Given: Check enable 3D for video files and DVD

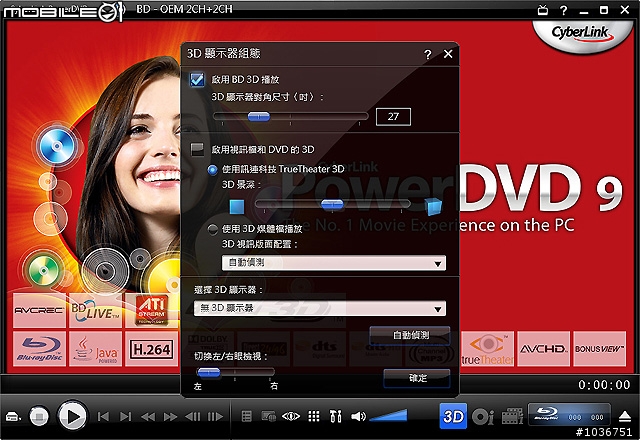Looking at the screenshot, I should point(197,149).
